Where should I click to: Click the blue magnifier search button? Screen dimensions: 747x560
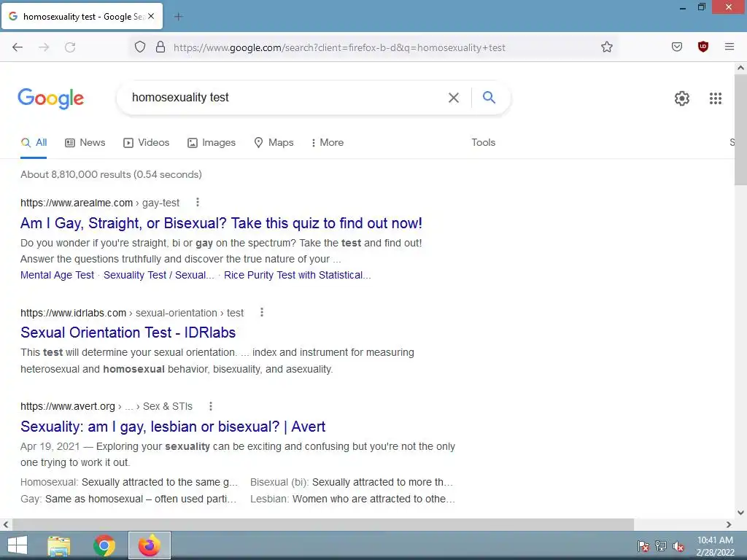coord(489,98)
